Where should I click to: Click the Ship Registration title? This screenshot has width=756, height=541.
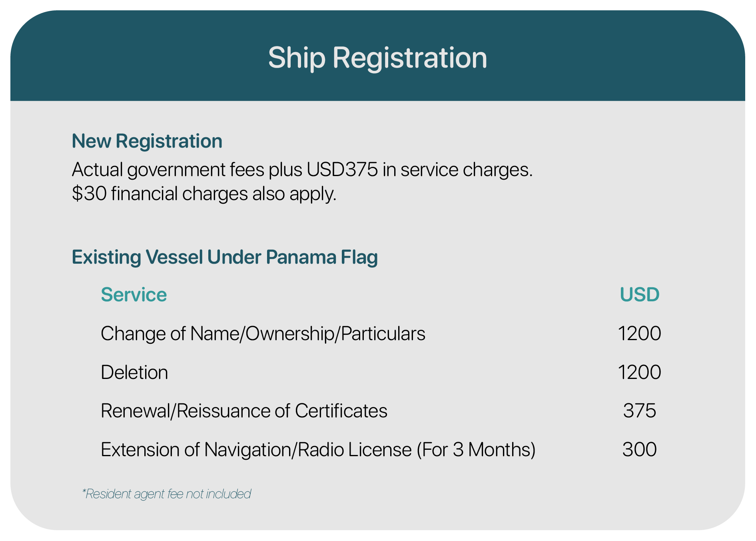[377, 58]
